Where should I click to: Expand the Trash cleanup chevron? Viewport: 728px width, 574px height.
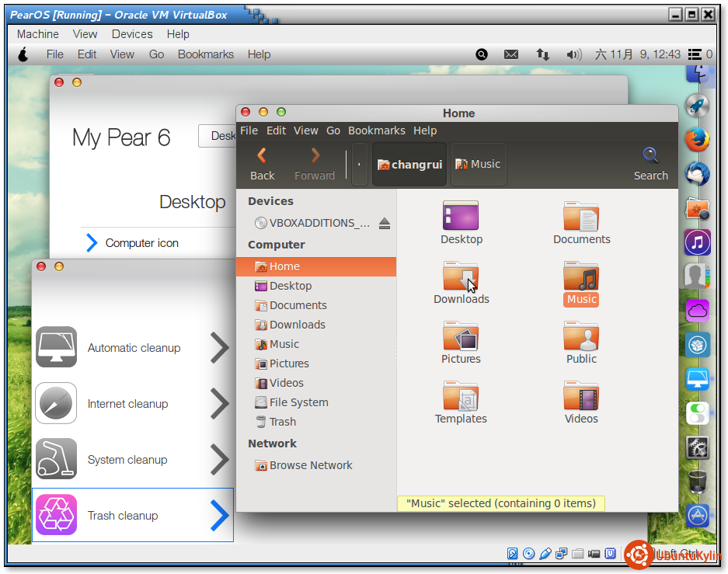[x=220, y=515]
